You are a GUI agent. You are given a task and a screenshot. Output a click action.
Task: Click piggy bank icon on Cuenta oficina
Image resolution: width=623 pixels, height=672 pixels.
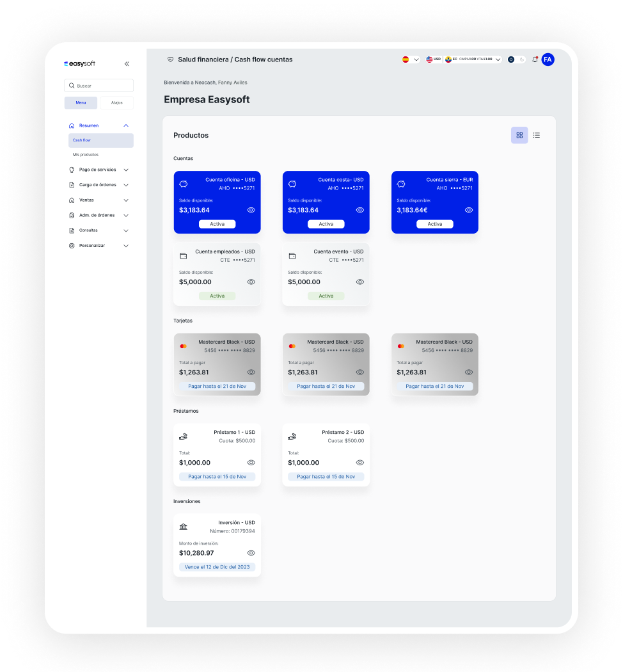click(x=184, y=184)
